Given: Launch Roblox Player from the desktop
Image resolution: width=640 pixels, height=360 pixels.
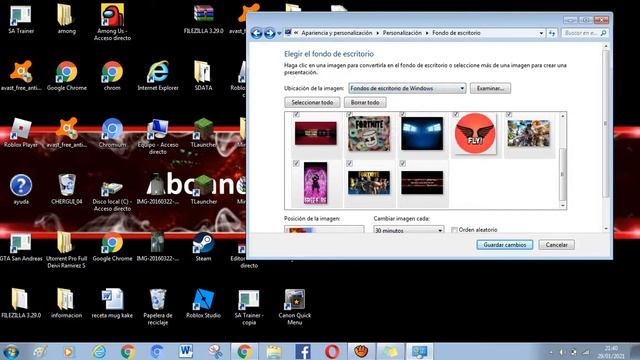Looking at the screenshot, I should tap(20, 133).
